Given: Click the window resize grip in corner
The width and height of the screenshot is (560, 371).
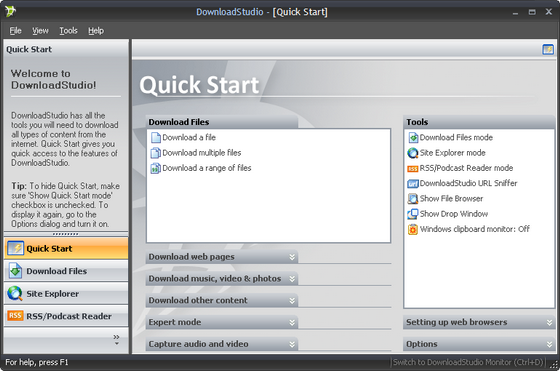Looking at the screenshot, I should [554, 364].
